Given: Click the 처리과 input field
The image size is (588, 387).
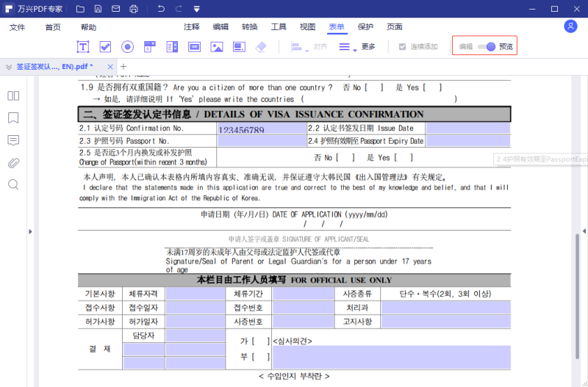Looking at the screenshot, I should pos(446,308).
